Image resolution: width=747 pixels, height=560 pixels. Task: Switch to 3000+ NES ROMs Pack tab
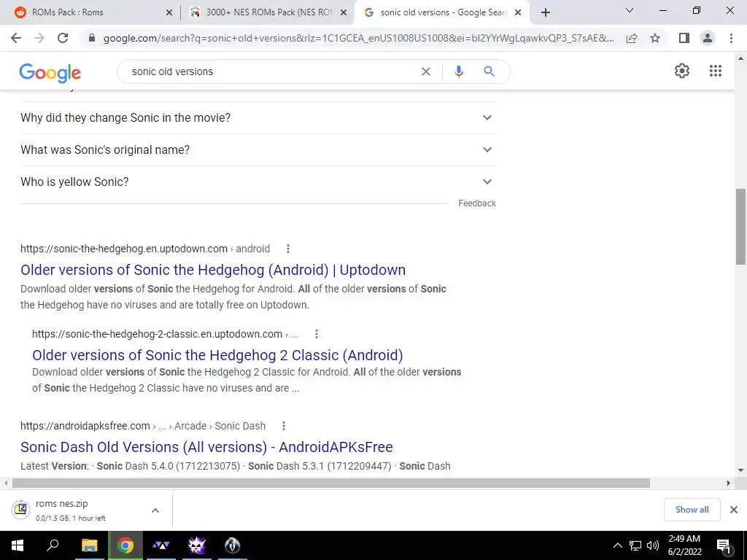click(268, 12)
